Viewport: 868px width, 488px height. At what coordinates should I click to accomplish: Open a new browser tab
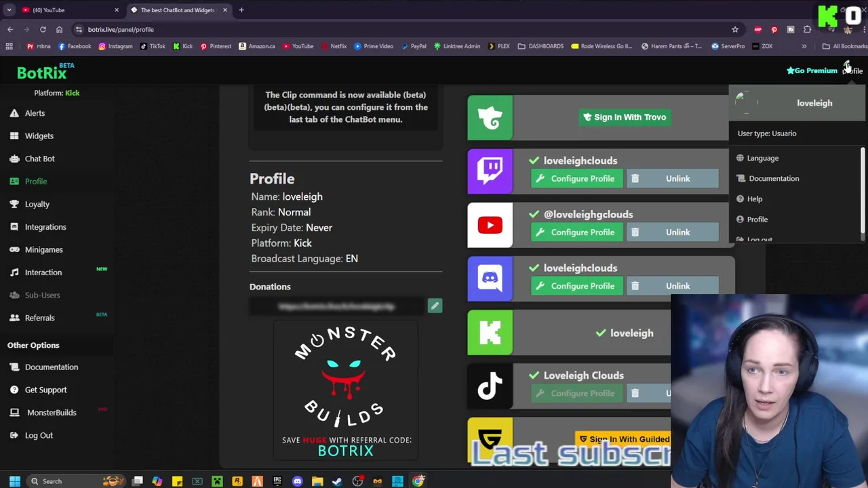241,10
